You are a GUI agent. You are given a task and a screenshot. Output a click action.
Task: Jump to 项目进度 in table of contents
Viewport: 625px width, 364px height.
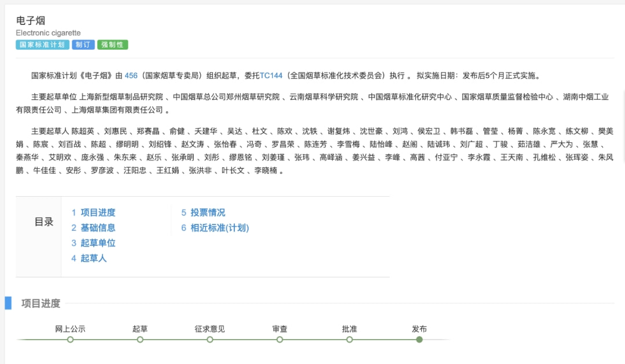[x=97, y=212]
